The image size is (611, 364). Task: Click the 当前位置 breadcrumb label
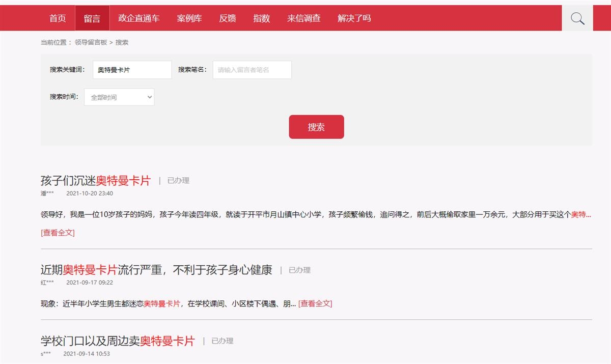(56, 43)
